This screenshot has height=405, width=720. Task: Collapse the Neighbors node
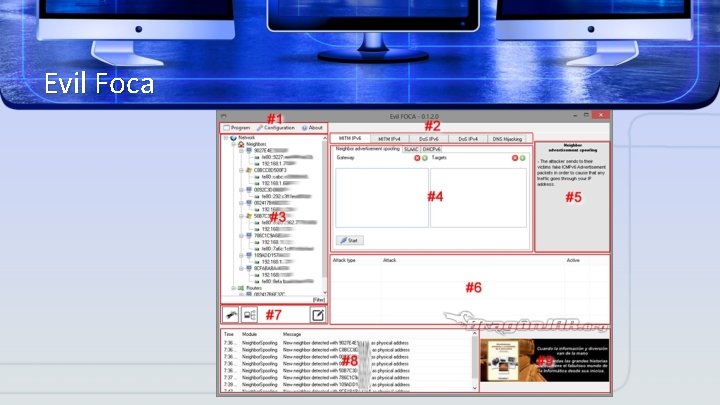[x=233, y=144]
